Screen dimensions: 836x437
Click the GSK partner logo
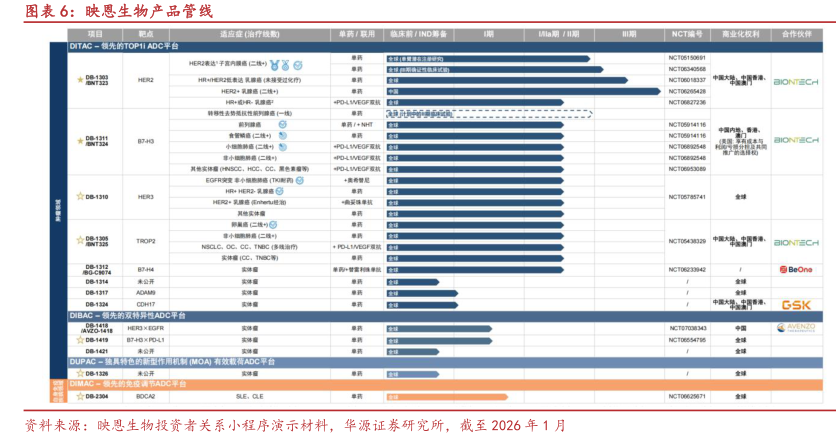pos(796,304)
